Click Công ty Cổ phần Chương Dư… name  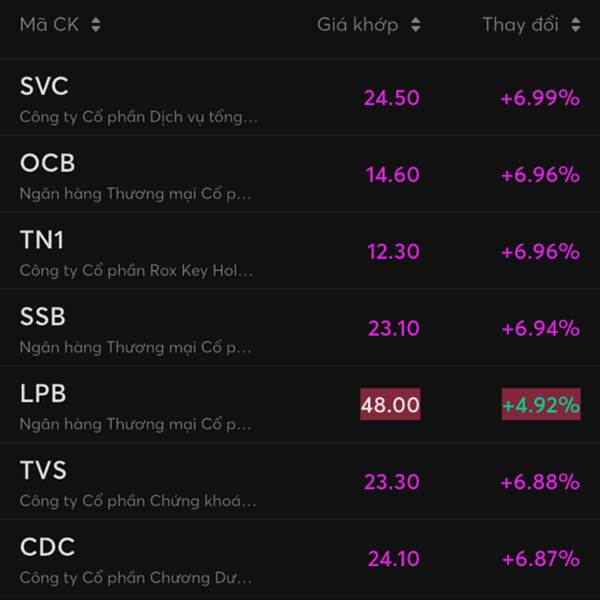pos(136,578)
